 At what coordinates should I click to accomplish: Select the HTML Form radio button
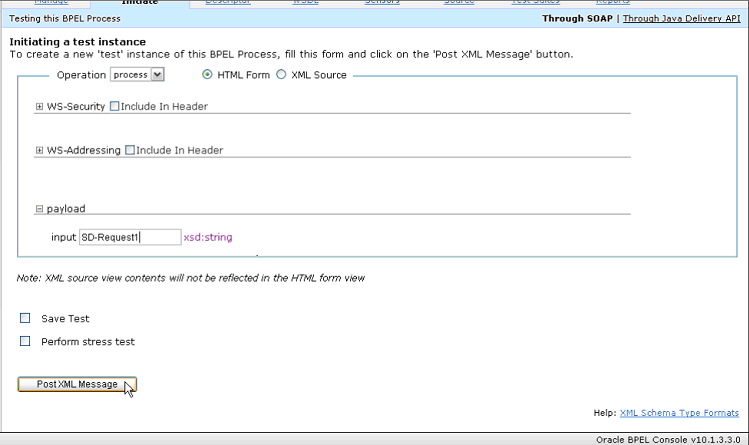pyautogui.click(x=207, y=74)
